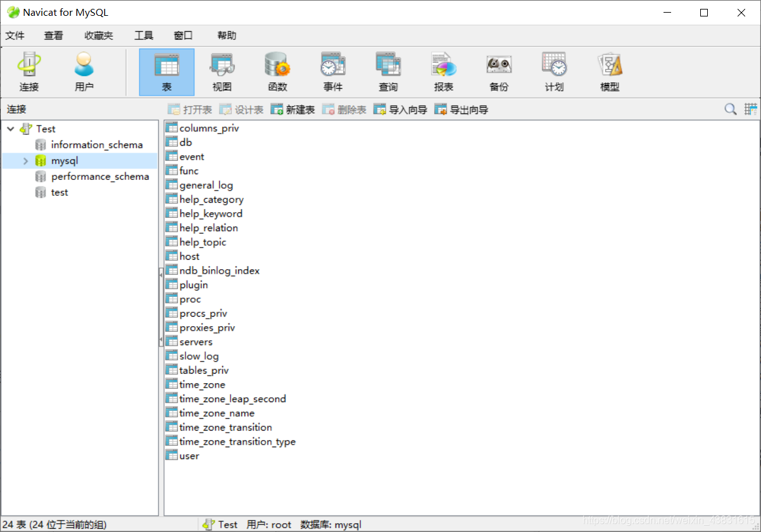Click the information_schema database icon
This screenshot has height=532, width=761.
tap(41, 144)
